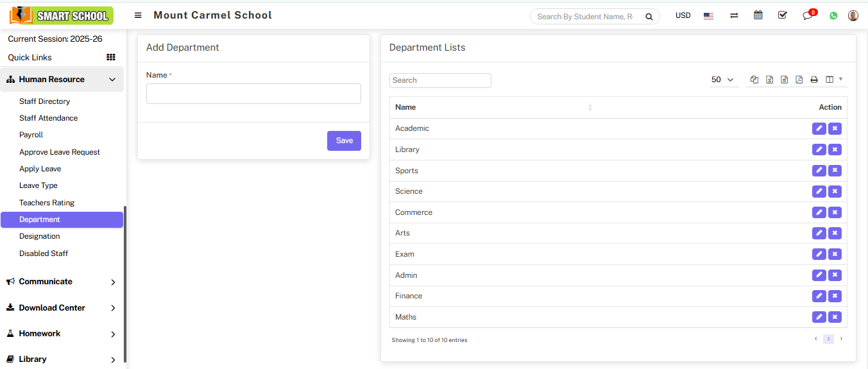Screen dimensions: 868x369
Task: Click the task checklist icon in header
Action: [x=783, y=15]
